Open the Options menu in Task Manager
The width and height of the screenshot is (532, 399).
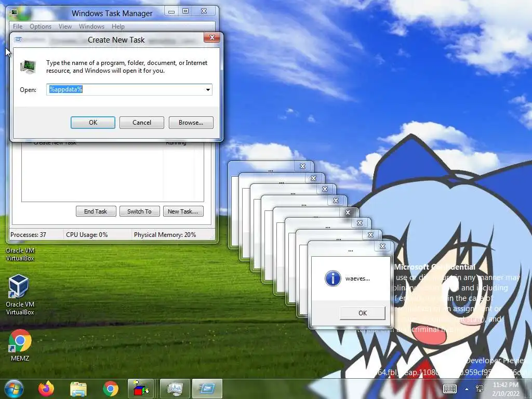pyautogui.click(x=41, y=26)
